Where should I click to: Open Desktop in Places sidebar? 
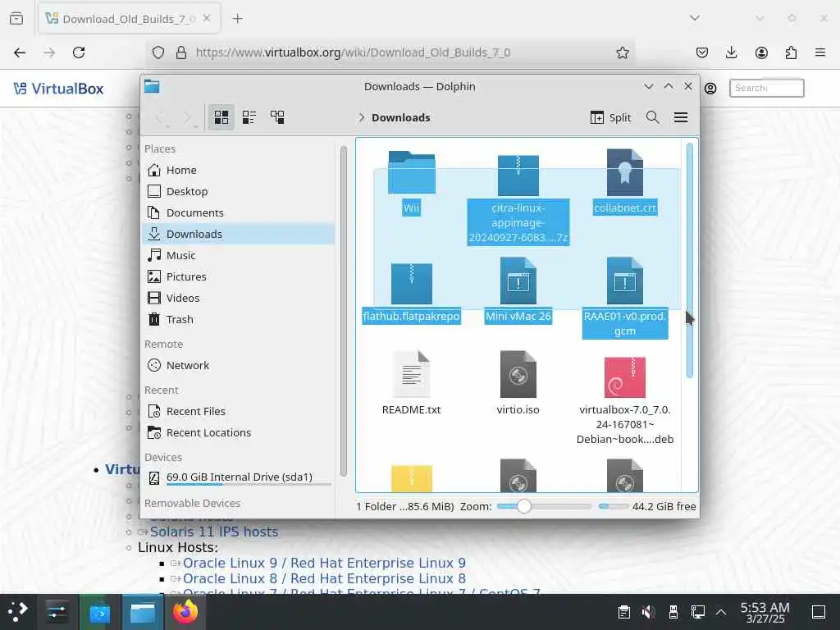point(239,191)
